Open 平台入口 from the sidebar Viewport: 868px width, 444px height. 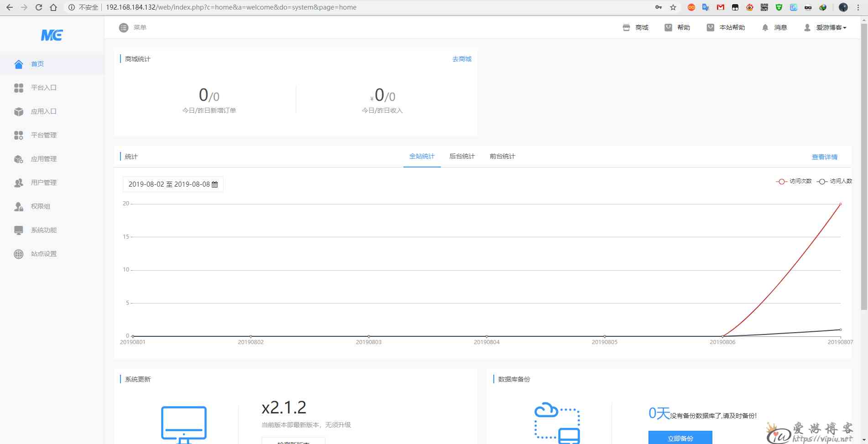point(43,88)
